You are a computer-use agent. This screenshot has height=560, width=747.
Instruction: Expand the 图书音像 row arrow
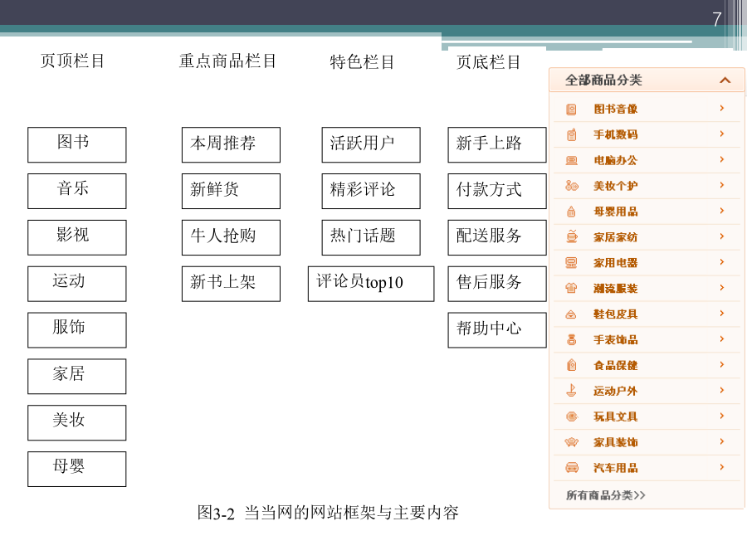click(x=722, y=108)
